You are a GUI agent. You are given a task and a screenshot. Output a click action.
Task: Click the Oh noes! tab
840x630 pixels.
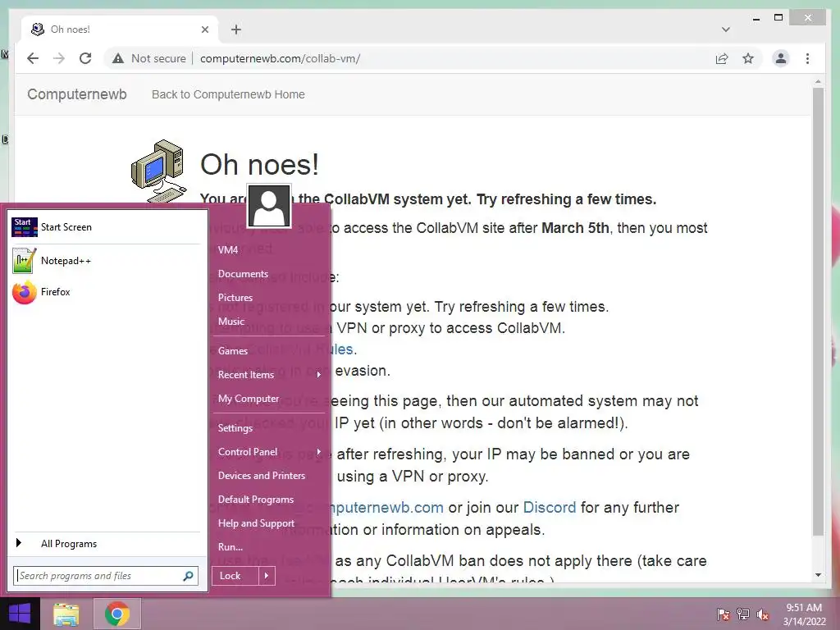coord(120,30)
